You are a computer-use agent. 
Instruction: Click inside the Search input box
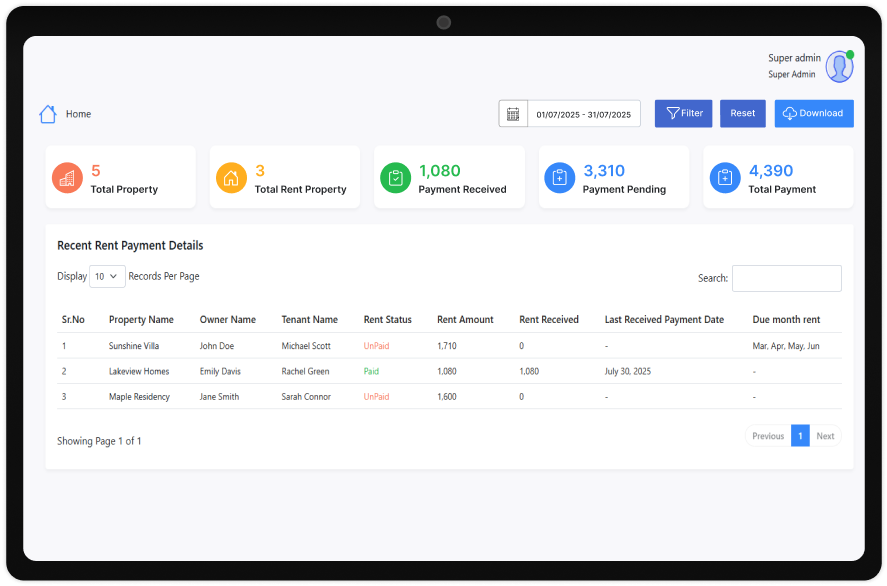click(786, 278)
